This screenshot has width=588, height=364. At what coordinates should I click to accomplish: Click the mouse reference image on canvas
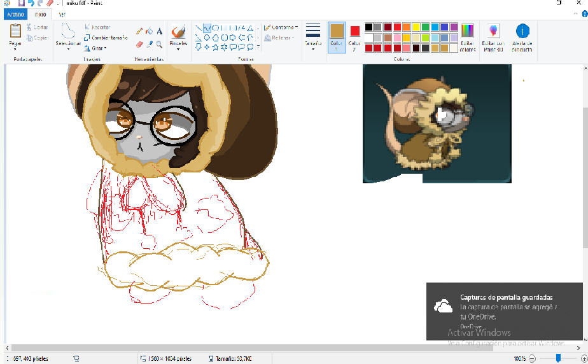pyautogui.click(x=437, y=123)
